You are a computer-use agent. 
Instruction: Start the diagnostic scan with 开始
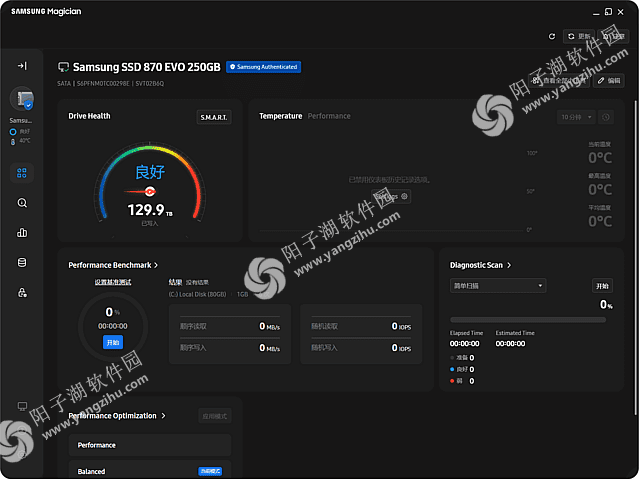click(602, 286)
